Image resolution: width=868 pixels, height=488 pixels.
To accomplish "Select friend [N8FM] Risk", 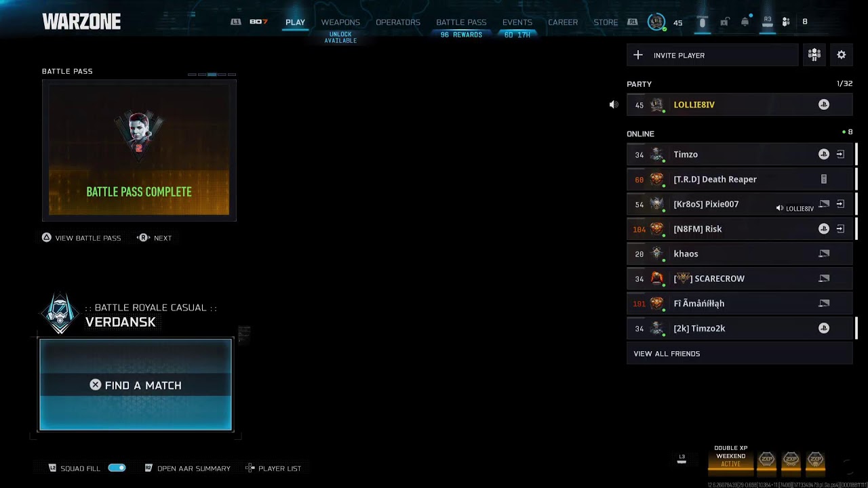I will [x=739, y=229].
